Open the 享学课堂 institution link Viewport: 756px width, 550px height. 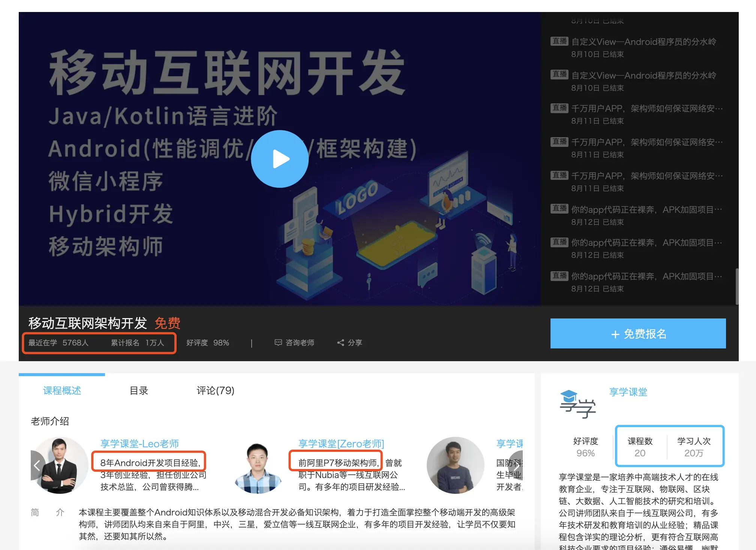point(628,392)
